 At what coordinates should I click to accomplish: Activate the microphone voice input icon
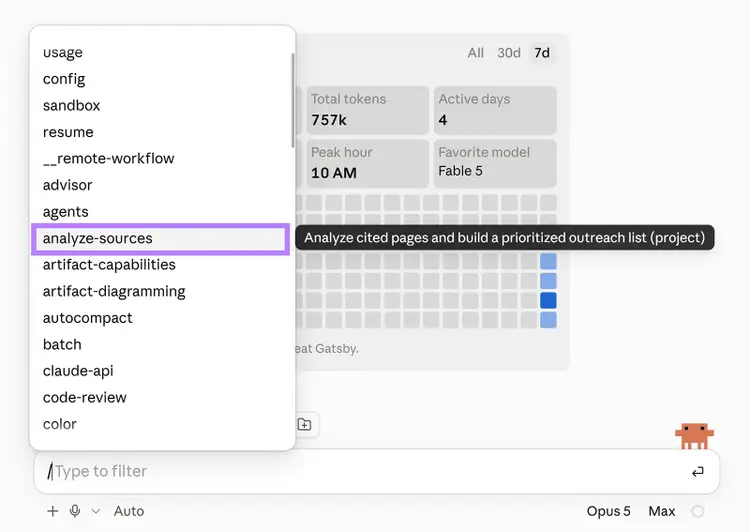coord(75,511)
